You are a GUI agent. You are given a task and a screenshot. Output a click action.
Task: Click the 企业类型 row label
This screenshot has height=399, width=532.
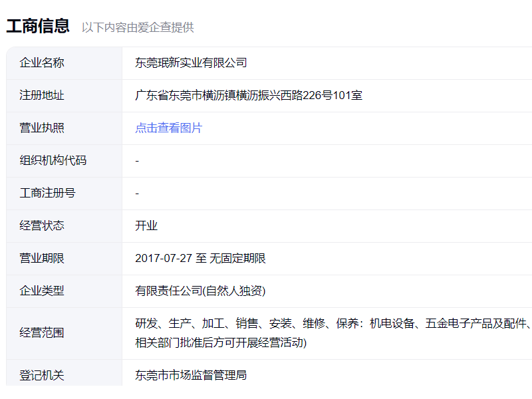pyautogui.click(x=42, y=291)
